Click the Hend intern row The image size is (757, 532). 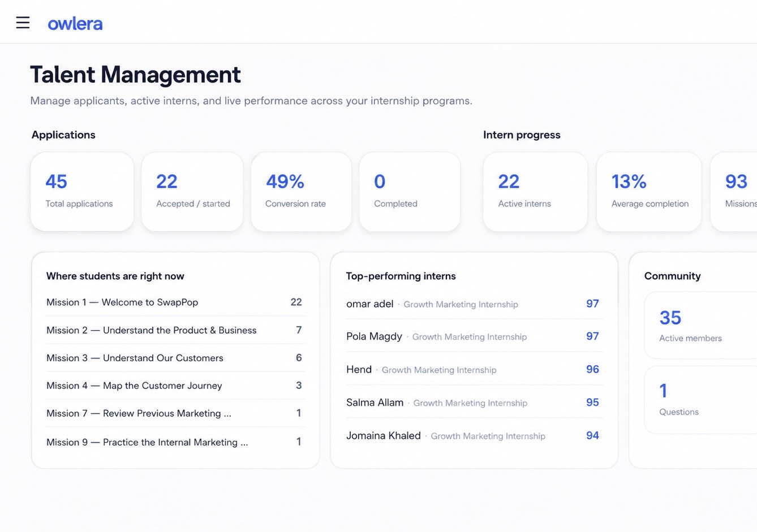pos(474,369)
